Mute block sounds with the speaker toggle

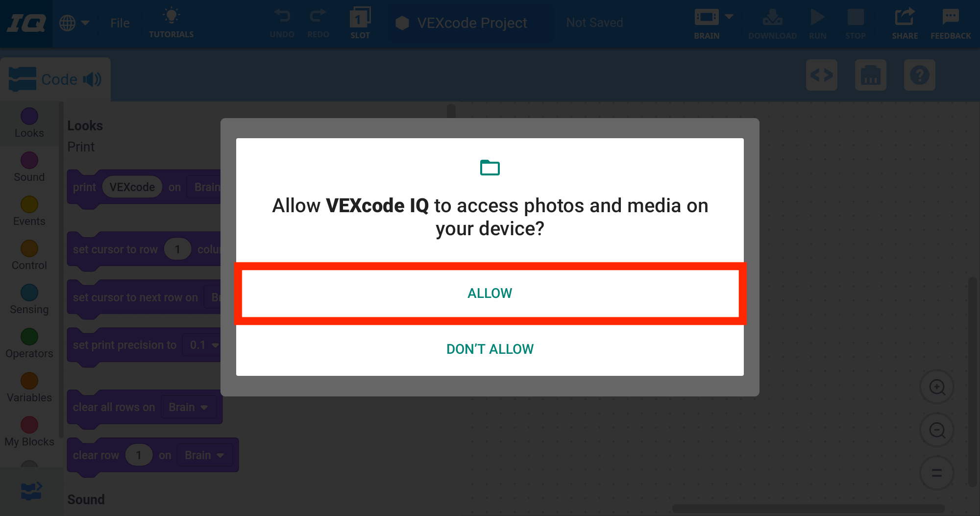[x=93, y=79]
